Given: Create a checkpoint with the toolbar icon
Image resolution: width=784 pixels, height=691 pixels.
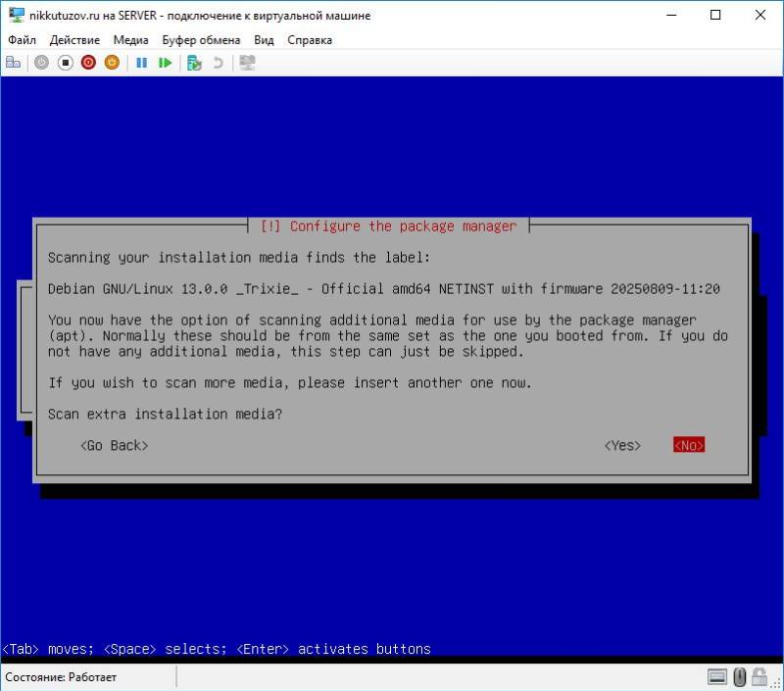Looking at the screenshot, I should click(x=194, y=63).
